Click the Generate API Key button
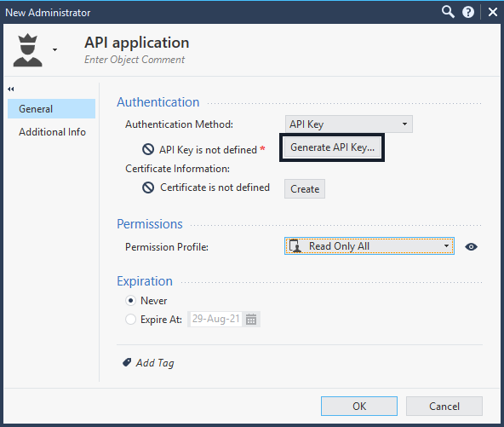Image resolution: width=504 pixels, height=427 pixels. click(332, 147)
